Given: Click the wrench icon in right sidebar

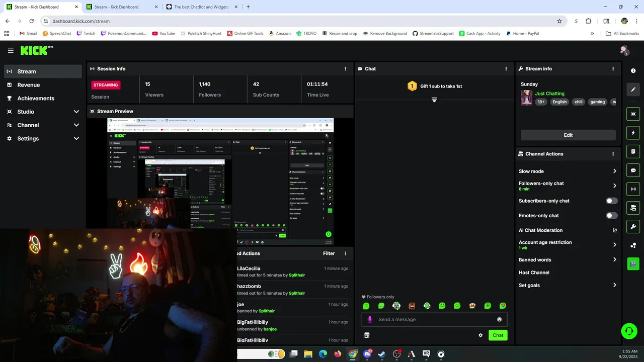Looking at the screenshot, I should (633, 226).
